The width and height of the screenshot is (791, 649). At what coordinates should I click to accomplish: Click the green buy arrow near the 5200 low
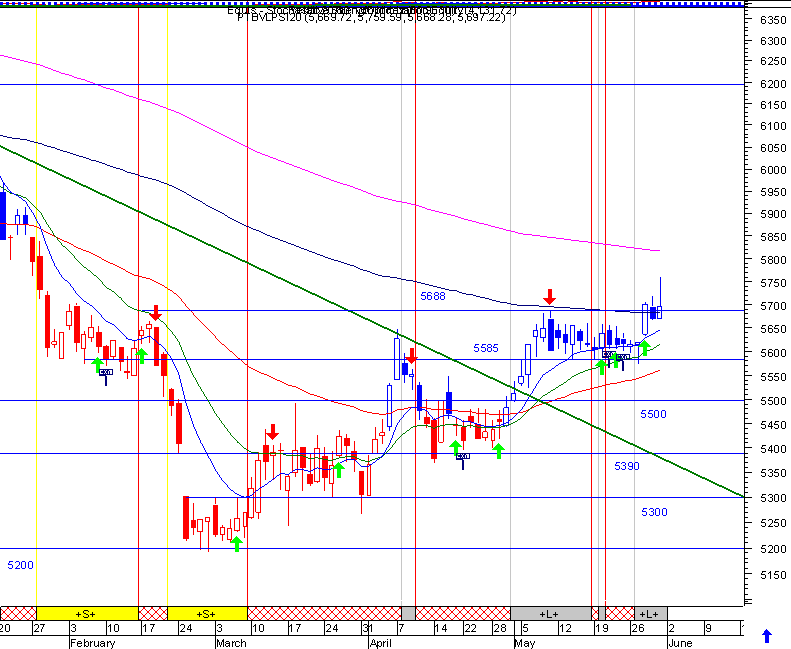(237, 544)
